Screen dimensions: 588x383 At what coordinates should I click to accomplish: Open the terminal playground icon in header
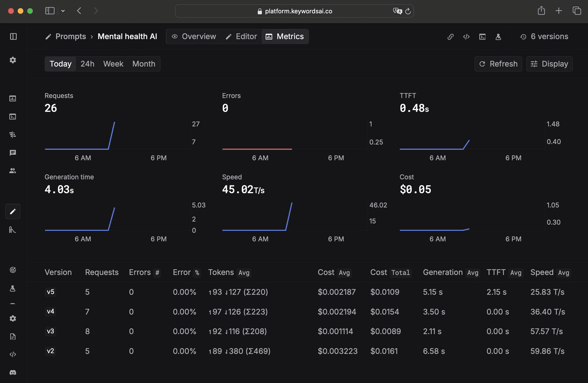[x=482, y=37]
